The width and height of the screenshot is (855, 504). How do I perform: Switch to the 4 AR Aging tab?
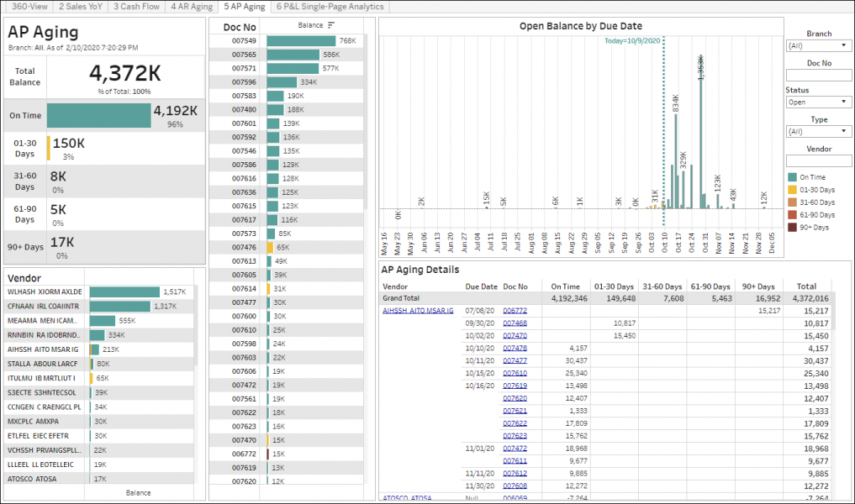191,6
